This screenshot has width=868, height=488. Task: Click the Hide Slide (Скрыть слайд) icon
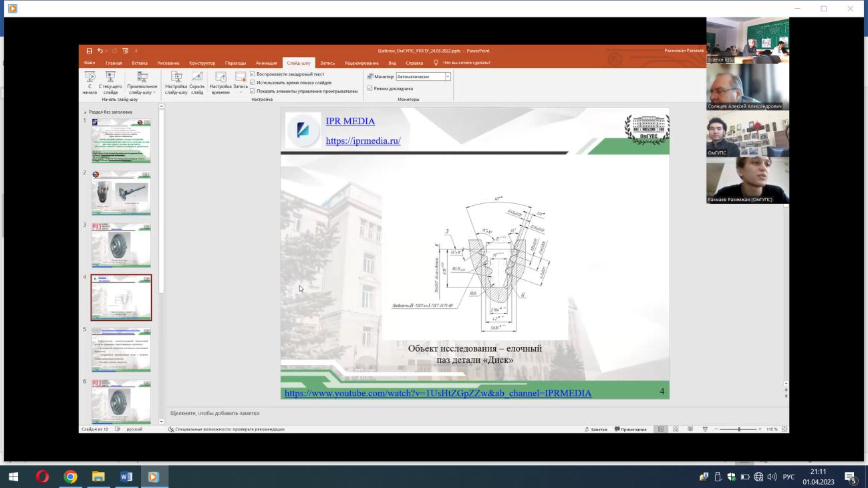[x=196, y=77]
